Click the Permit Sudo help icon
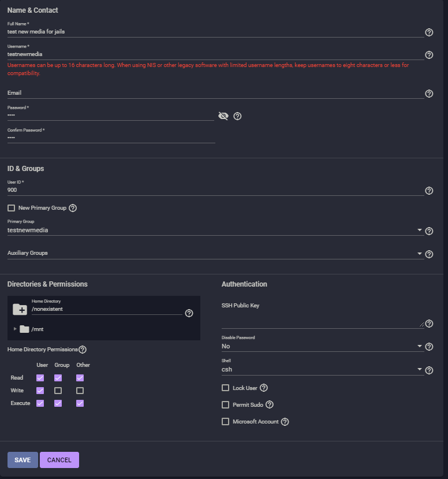 (269, 405)
